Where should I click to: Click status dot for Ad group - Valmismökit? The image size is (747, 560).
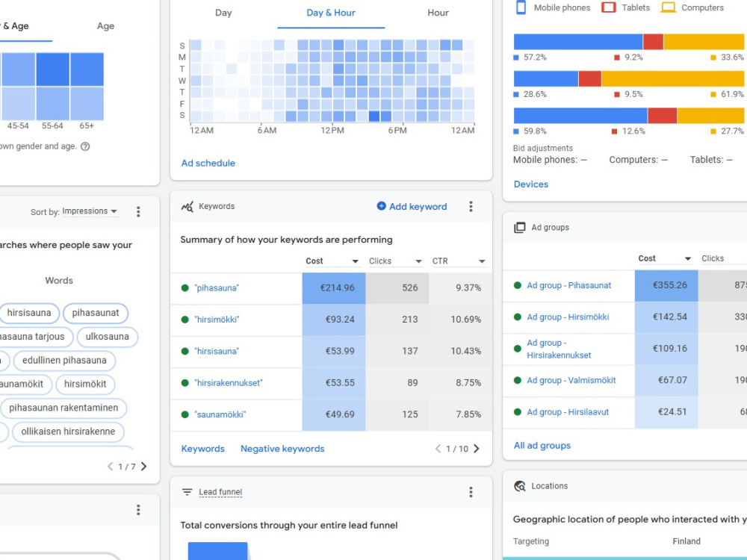click(x=518, y=380)
